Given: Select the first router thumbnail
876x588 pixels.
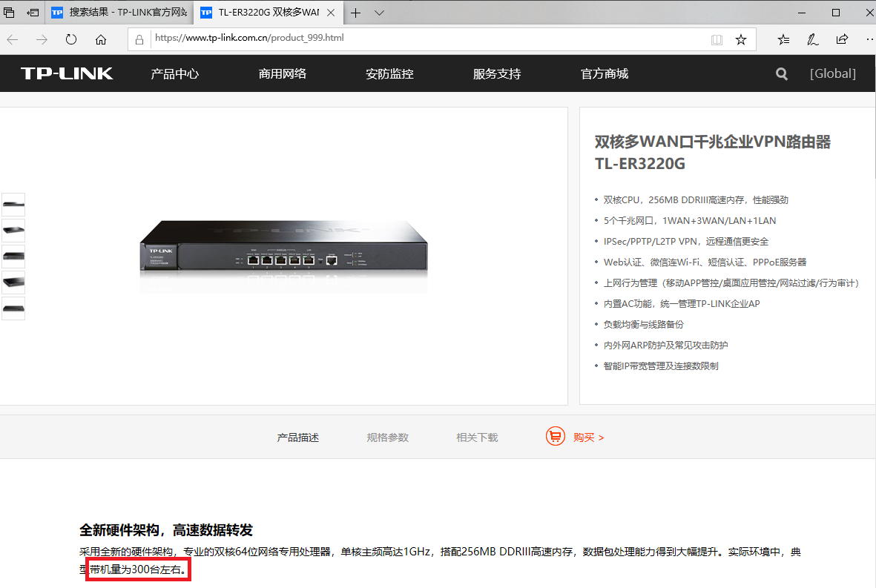Looking at the screenshot, I should [13, 205].
